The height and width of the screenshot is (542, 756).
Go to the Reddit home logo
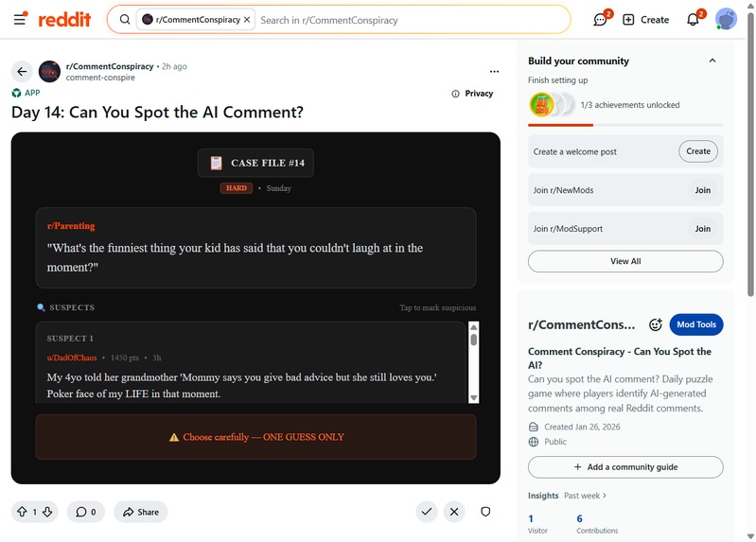point(64,20)
